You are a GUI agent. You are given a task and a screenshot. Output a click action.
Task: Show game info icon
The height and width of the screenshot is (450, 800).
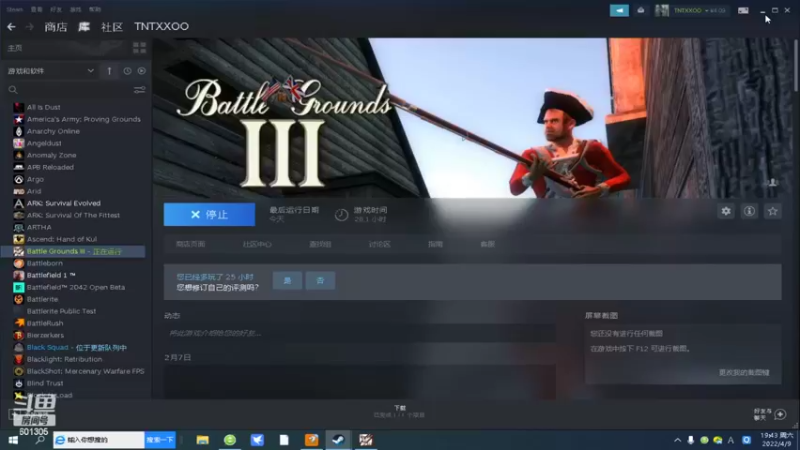(x=749, y=211)
